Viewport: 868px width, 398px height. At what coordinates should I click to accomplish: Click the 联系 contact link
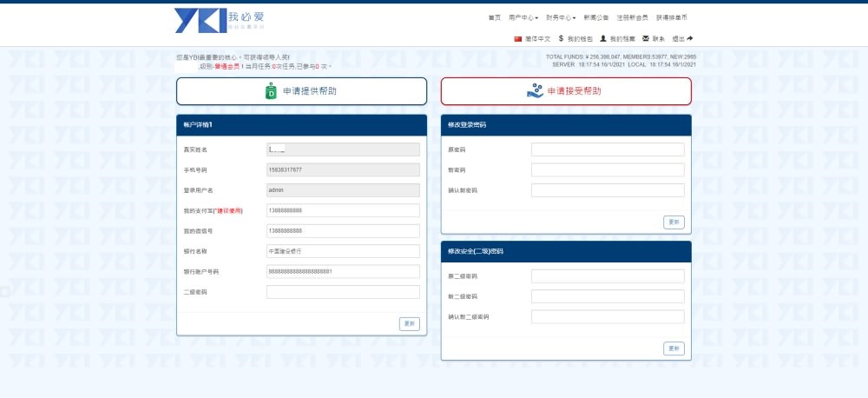(x=659, y=39)
